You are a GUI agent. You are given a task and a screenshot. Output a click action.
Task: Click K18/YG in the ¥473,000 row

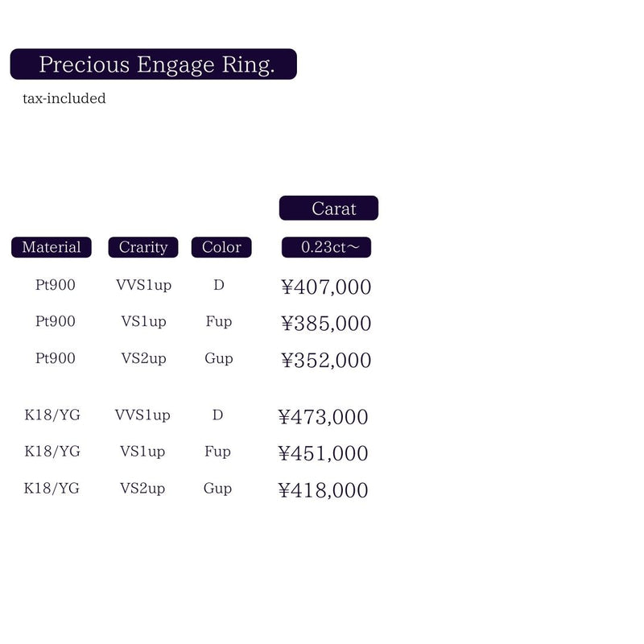click(52, 415)
